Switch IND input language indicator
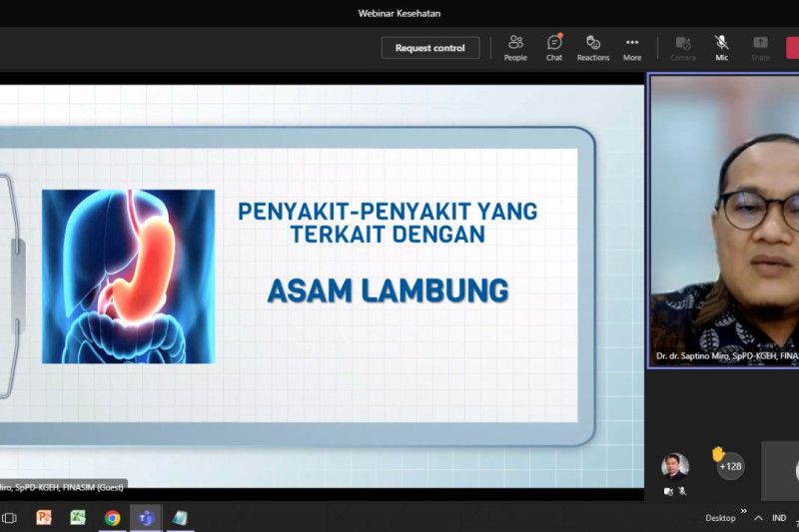Image resolution: width=799 pixels, height=532 pixels. pos(779,518)
